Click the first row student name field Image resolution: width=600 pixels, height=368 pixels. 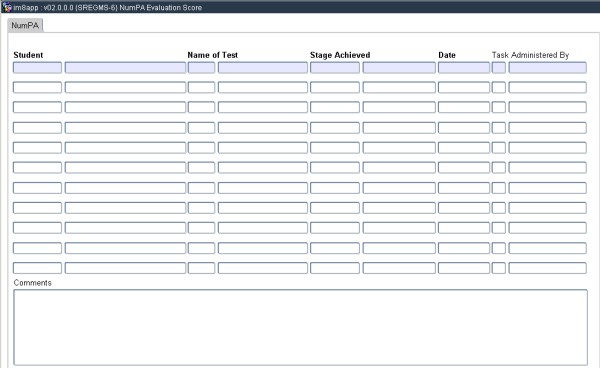click(x=125, y=68)
